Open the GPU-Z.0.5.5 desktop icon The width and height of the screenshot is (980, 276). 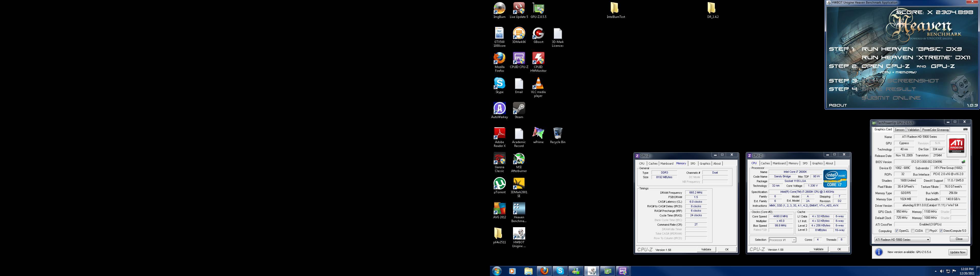tap(538, 10)
